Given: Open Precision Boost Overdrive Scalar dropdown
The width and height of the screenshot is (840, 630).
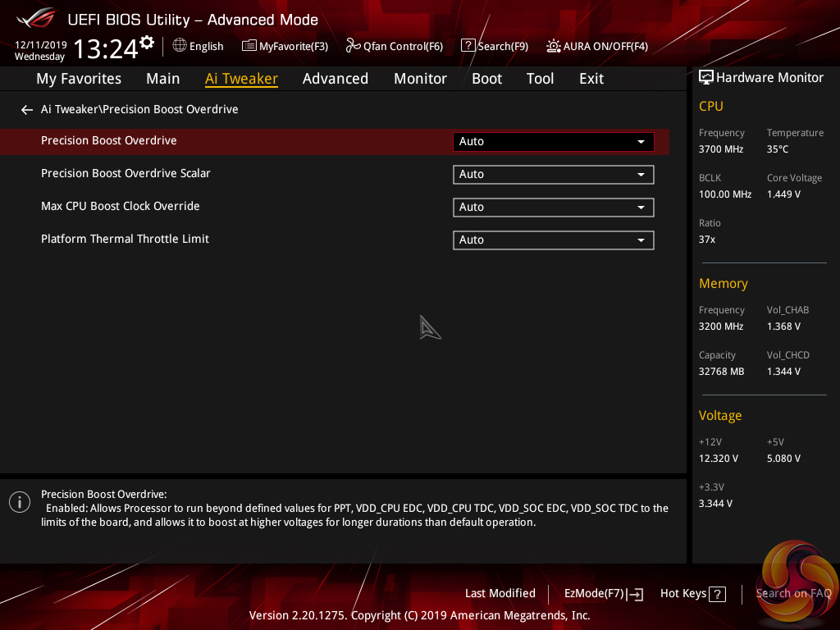Looking at the screenshot, I should coord(554,175).
